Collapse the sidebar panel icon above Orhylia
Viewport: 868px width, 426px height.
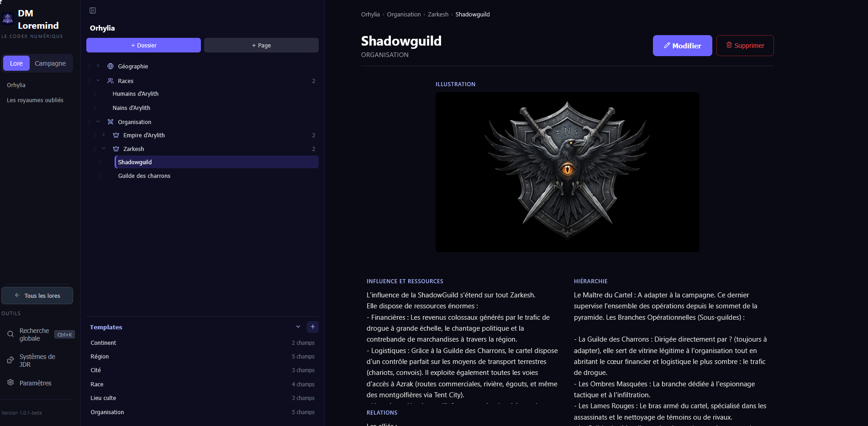click(x=93, y=10)
